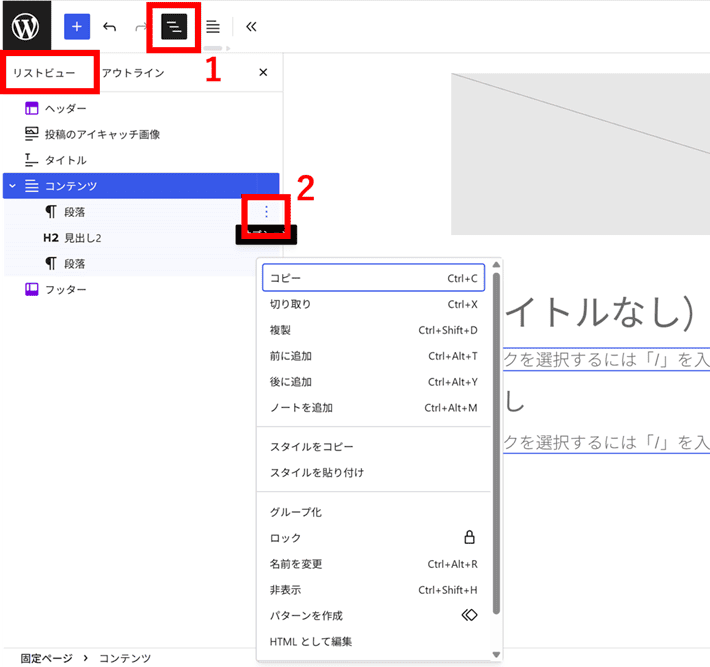Viewport: 710px width, 667px height.
Task: Click the undo arrow
Action: (x=110, y=27)
